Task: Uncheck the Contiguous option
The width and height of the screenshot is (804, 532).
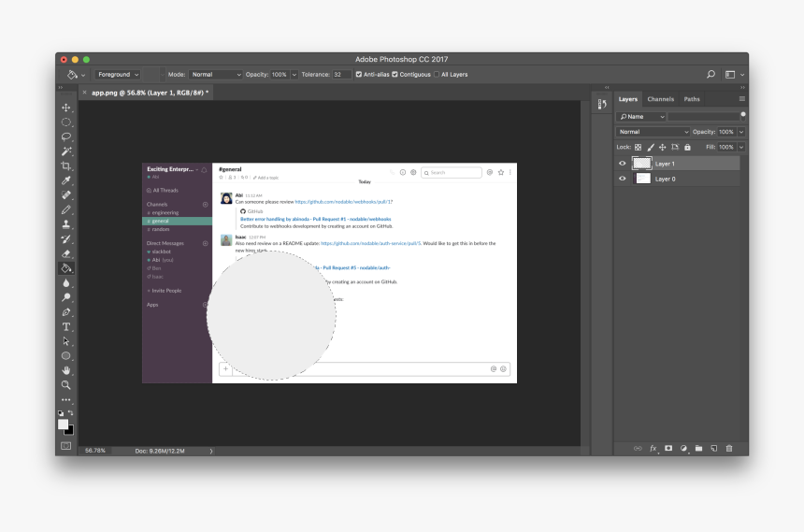Action: tap(395, 75)
